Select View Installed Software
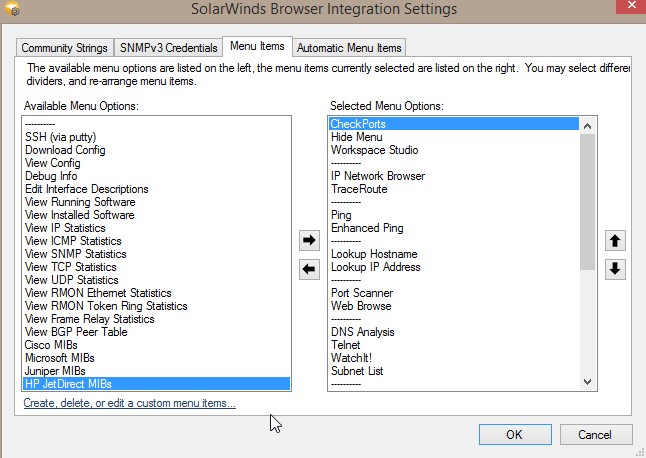The image size is (646, 458). pyautogui.click(x=157, y=215)
